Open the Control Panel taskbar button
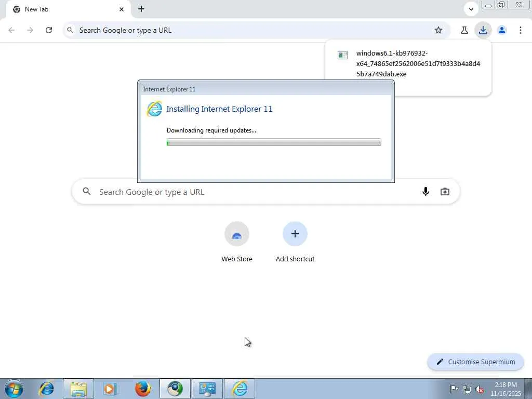Viewport: 532px width, 399px height. point(207,389)
